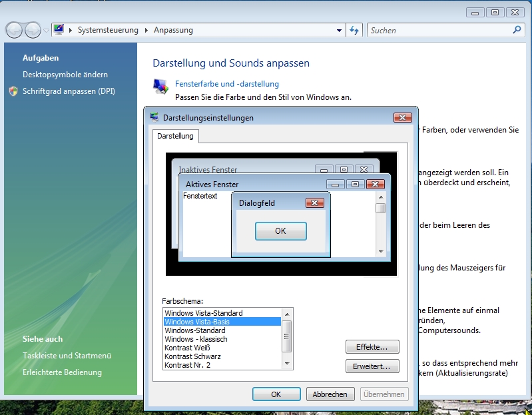Screen dimensions: 532x415
Task: Click the Forward navigation arrow button
Action: pyautogui.click(x=33, y=31)
